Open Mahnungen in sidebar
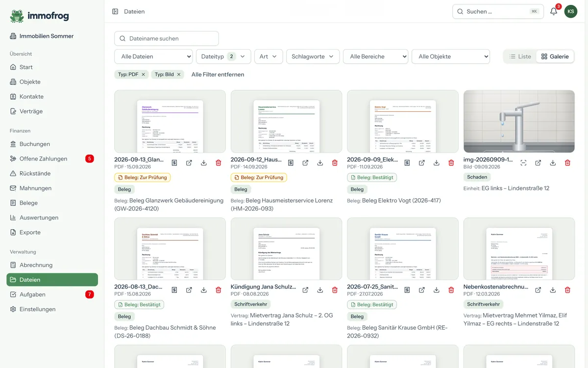Screen dimensions: 588x368 pos(52,188)
